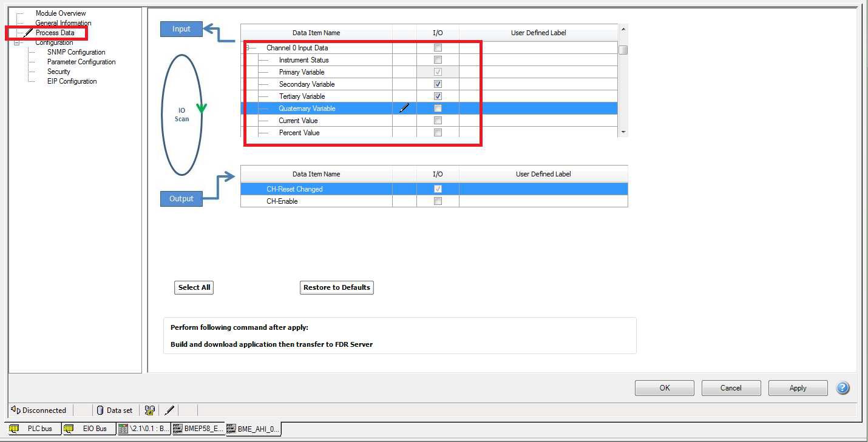Select the Configuration tree item
868x442 pixels.
click(54, 42)
